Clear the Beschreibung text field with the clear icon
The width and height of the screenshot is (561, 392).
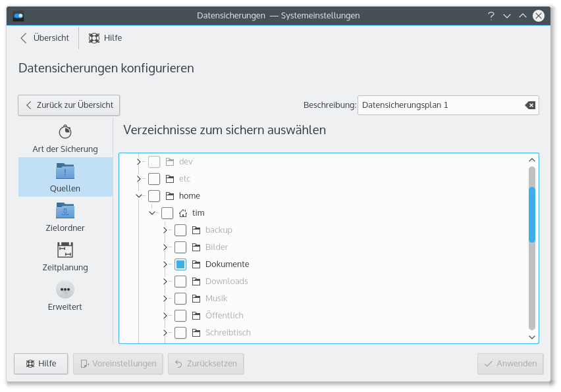(x=530, y=105)
